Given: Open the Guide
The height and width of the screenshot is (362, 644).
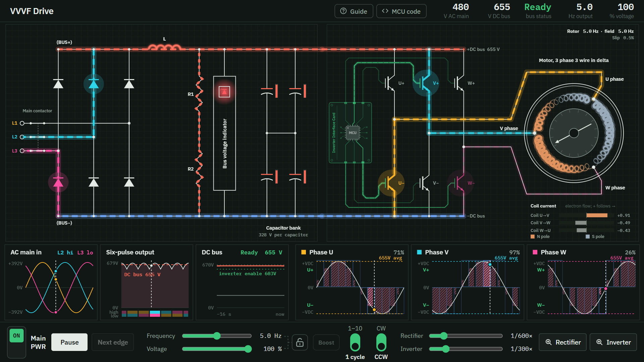Looking at the screenshot, I should click(x=354, y=11).
